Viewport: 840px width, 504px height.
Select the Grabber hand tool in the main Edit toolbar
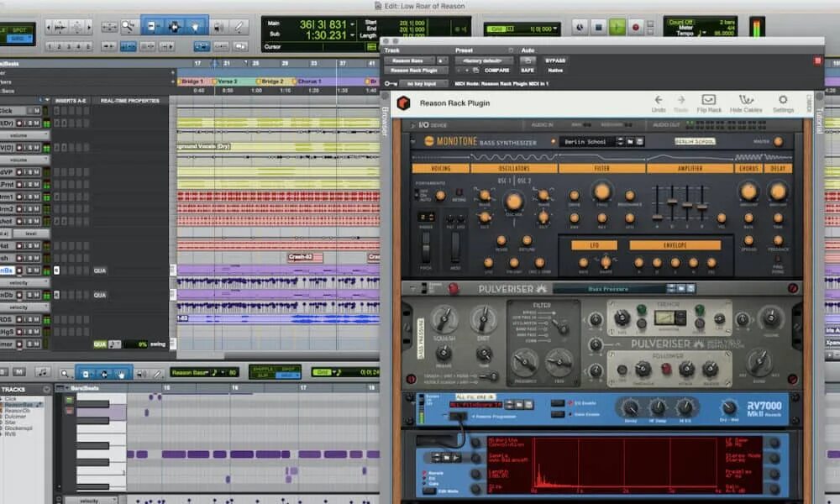(196, 26)
